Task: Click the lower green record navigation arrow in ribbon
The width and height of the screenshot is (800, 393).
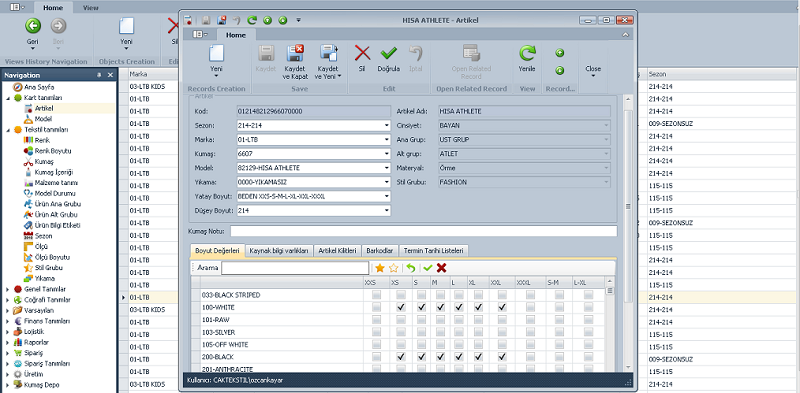Action: click(x=559, y=70)
